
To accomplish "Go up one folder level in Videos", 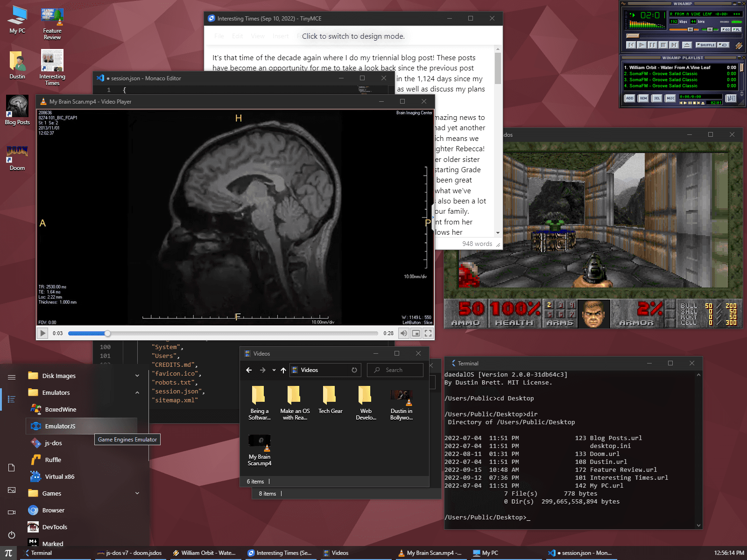I will 283,370.
